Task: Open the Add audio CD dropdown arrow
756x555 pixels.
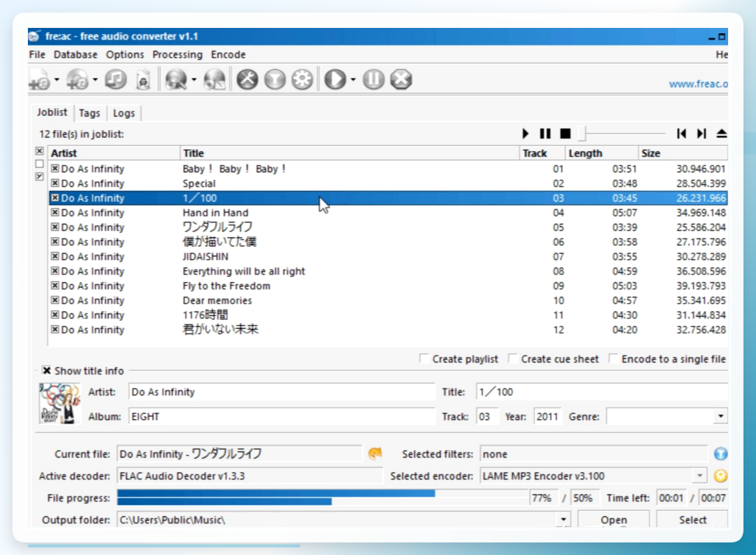Action: tap(95, 79)
